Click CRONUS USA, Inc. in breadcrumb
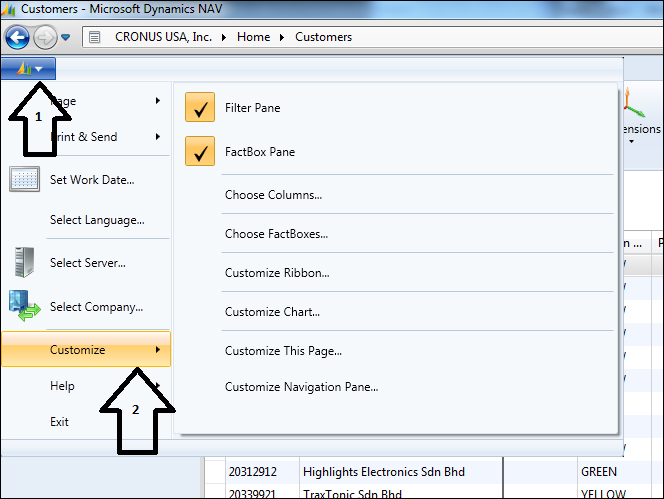This screenshot has height=499, width=664. click(163, 37)
